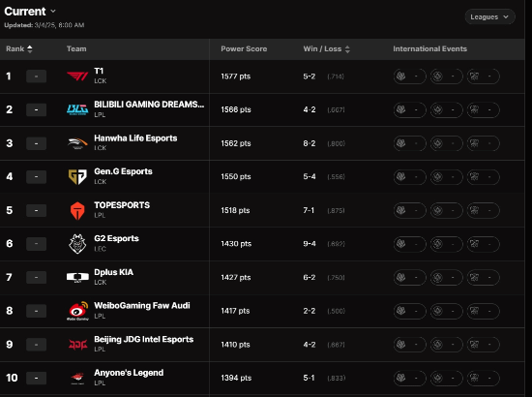Click second event badge in Hanwha Life row
Screen dimensions: 532x397
click(446, 143)
